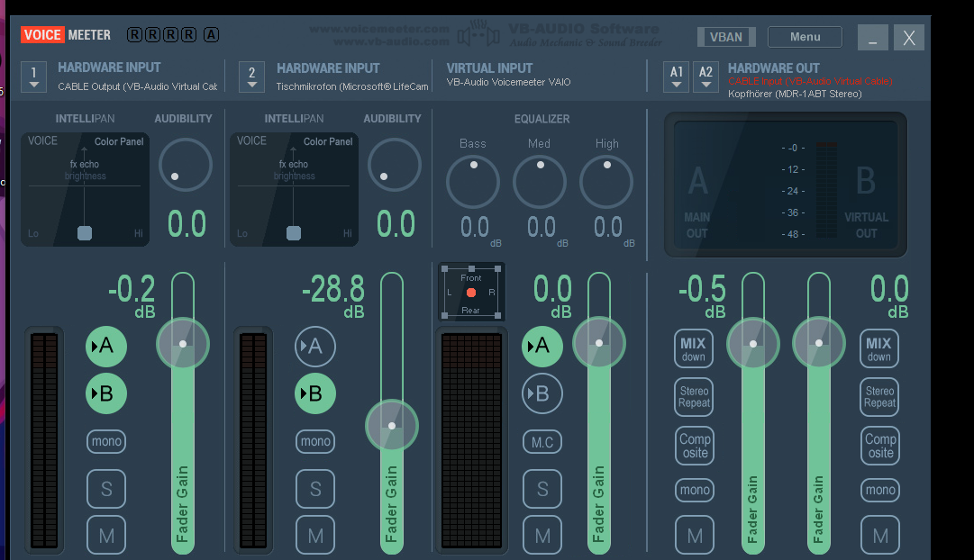Toggle B bus routing on hardware input 2
The image size is (974, 560).
[x=315, y=393]
